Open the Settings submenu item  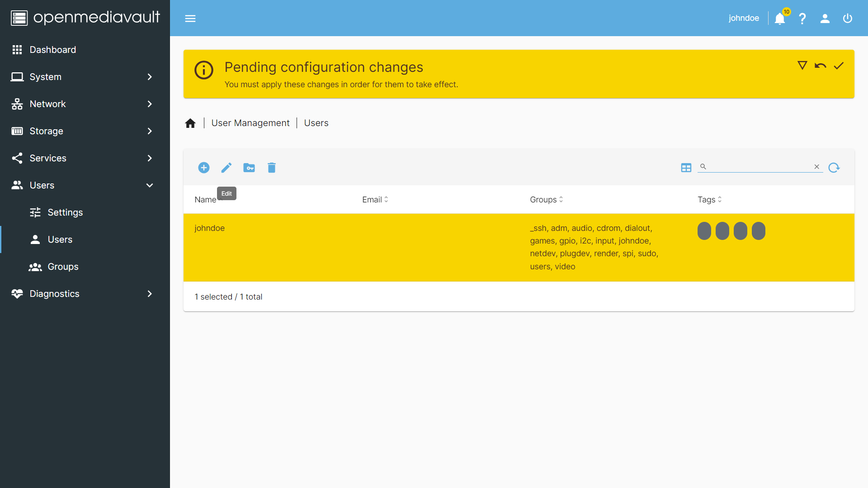pyautogui.click(x=65, y=212)
